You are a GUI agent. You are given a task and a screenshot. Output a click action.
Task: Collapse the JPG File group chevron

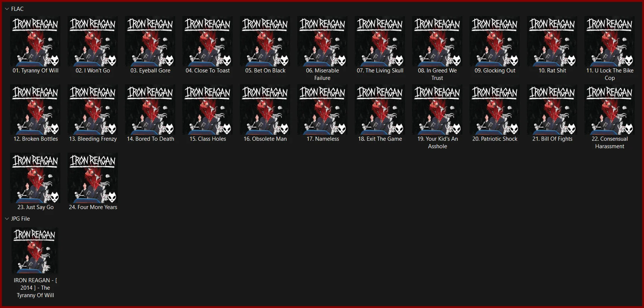click(7, 219)
